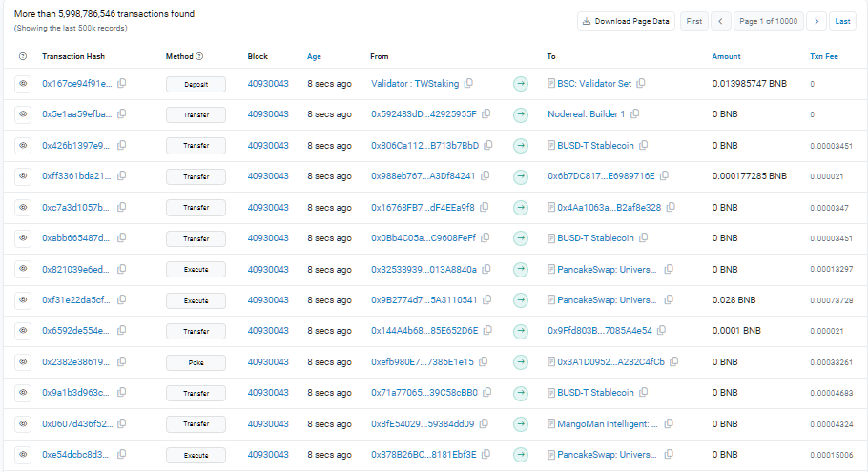Toggle eye preview for transaction 0xc7a3d1057b

click(24, 207)
